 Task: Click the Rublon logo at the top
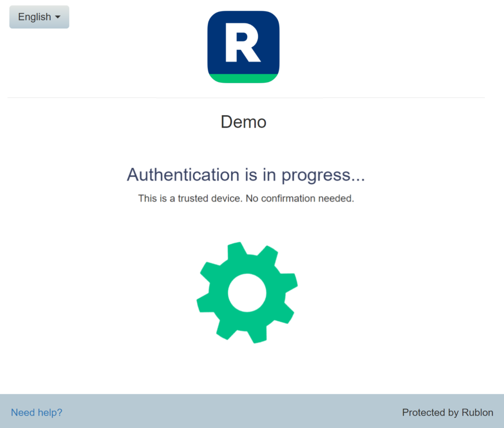pos(243,46)
